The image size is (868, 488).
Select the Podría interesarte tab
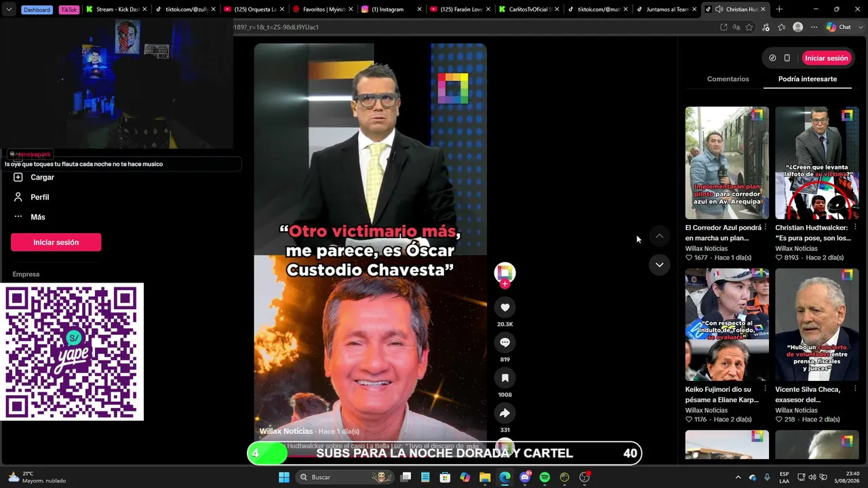[x=808, y=79]
